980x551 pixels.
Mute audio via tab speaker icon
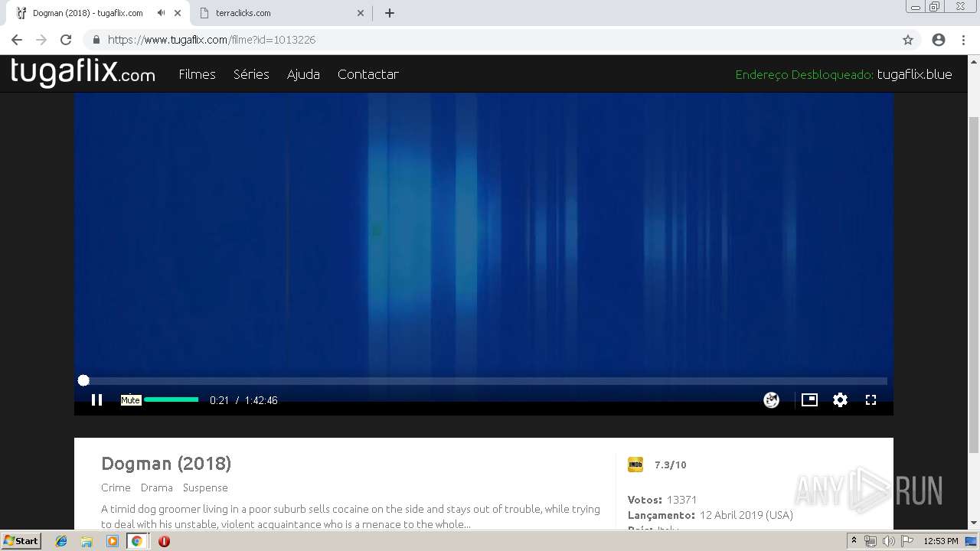pos(161,13)
